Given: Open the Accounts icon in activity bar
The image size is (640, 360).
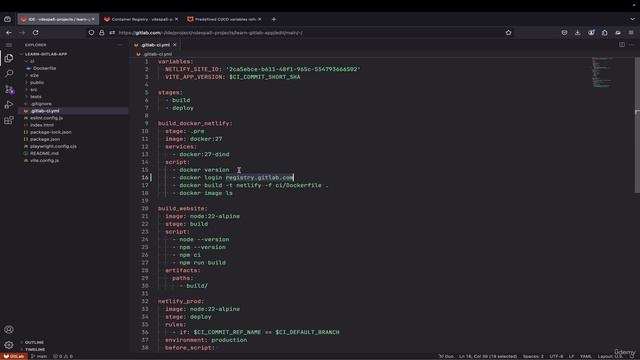Looking at the screenshot, I should [9, 329].
